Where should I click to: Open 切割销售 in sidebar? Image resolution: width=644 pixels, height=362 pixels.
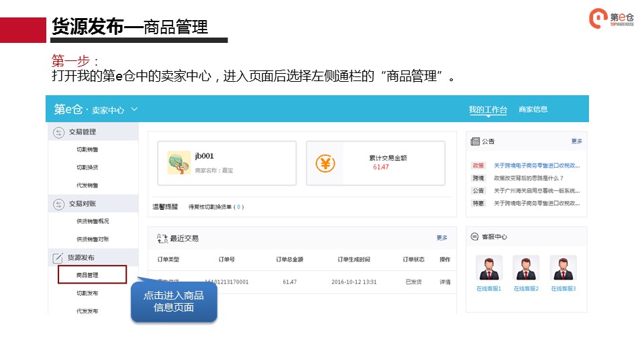pyautogui.click(x=87, y=149)
